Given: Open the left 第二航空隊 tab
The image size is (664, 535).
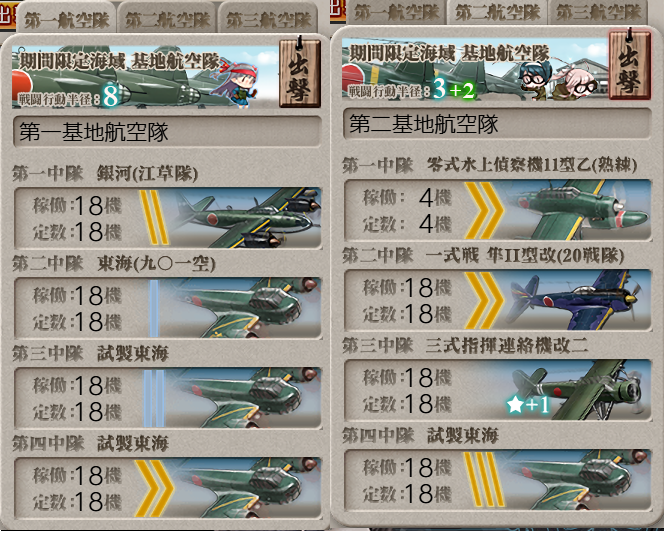Looking at the screenshot, I should click(168, 18).
